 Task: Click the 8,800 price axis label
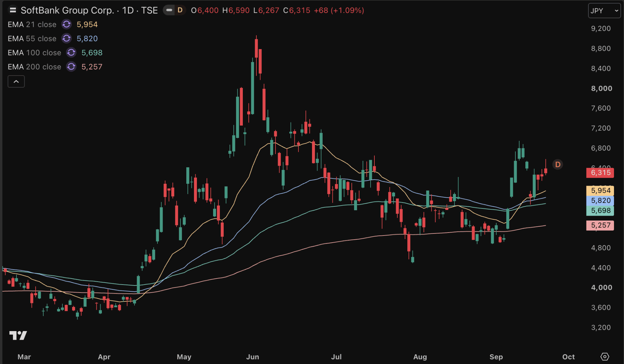601,48
